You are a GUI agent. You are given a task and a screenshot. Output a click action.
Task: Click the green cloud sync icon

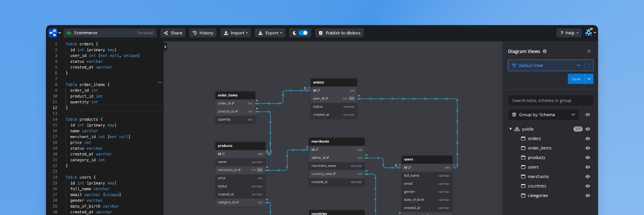point(69,33)
